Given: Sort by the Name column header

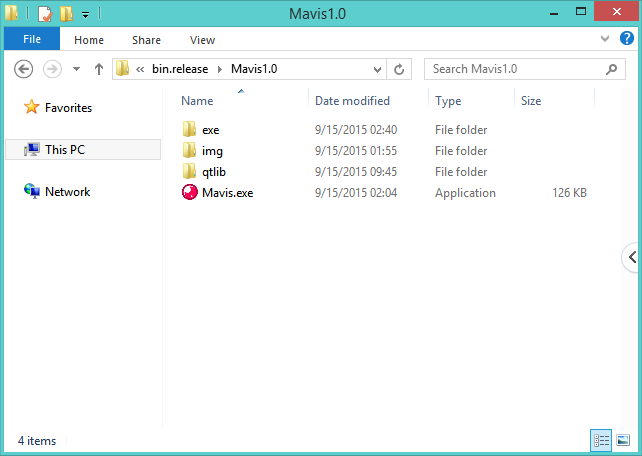Looking at the screenshot, I should tap(197, 101).
